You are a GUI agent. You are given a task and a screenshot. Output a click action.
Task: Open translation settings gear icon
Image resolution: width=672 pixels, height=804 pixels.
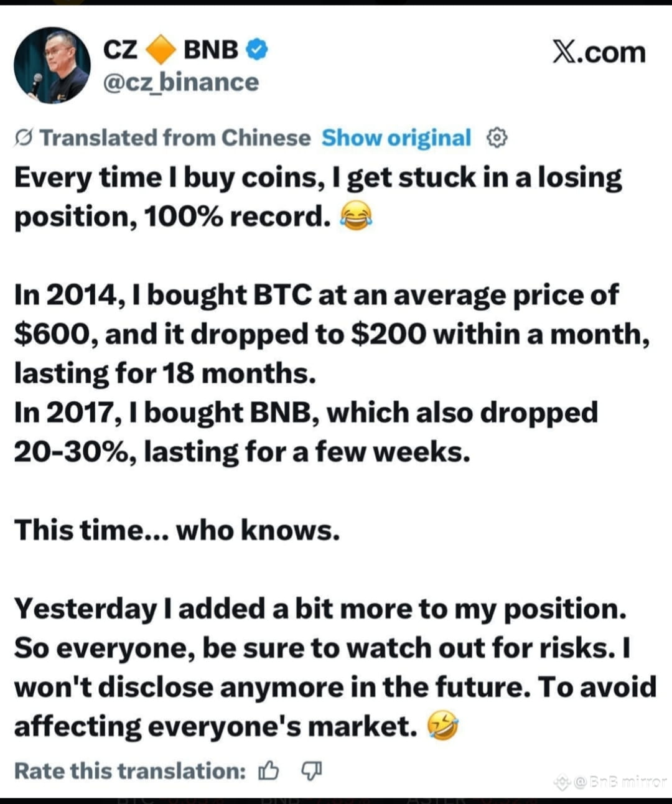tap(497, 138)
